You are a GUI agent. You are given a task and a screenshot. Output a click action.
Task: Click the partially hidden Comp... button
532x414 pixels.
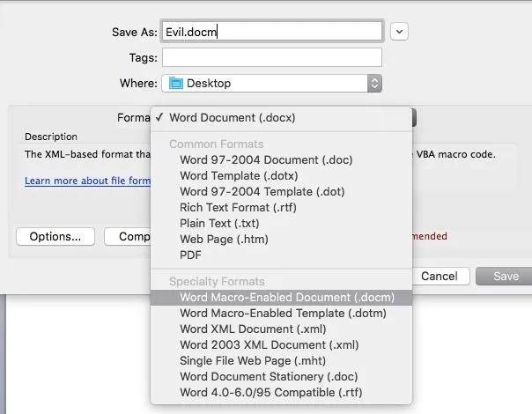(x=128, y=237)
